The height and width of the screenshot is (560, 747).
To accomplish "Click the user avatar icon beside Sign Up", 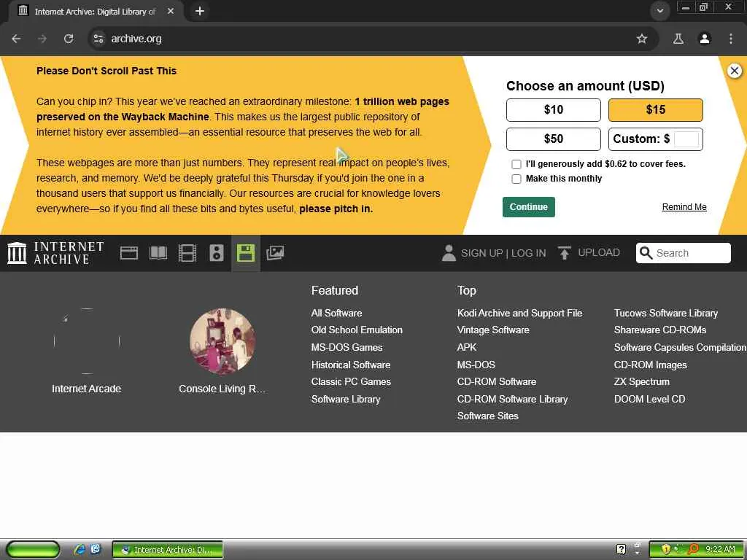I will coord(449,253).
